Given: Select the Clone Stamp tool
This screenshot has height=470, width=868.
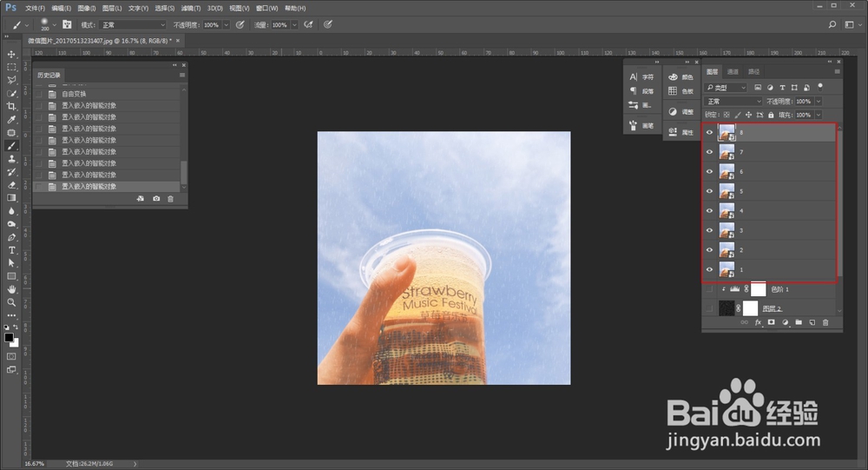Looking at the screenshot, I should coord(11,159).
